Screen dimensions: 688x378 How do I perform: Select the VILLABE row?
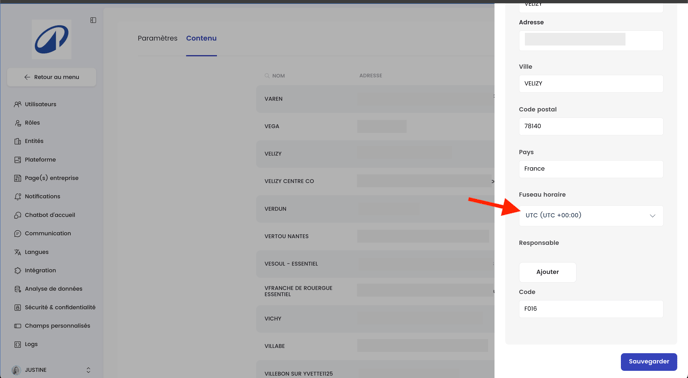point(375,346)
